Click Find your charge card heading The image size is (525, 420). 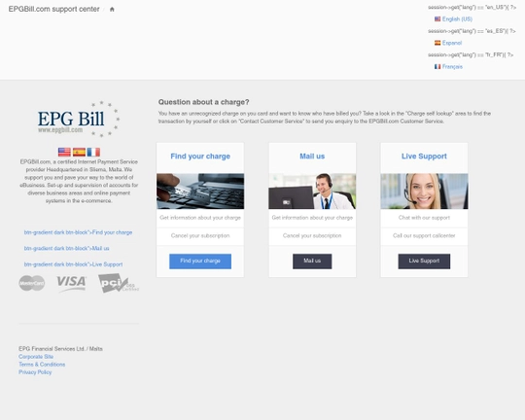(x=200, y=157)
